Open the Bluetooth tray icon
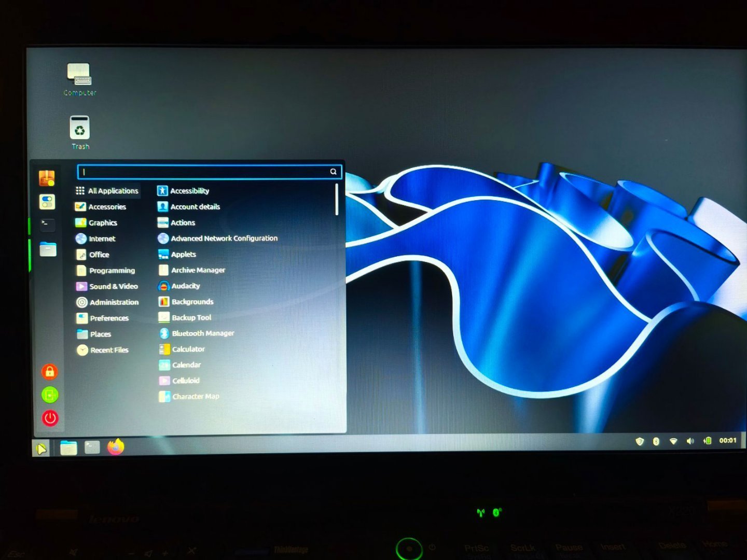 (x=656, y=441)
